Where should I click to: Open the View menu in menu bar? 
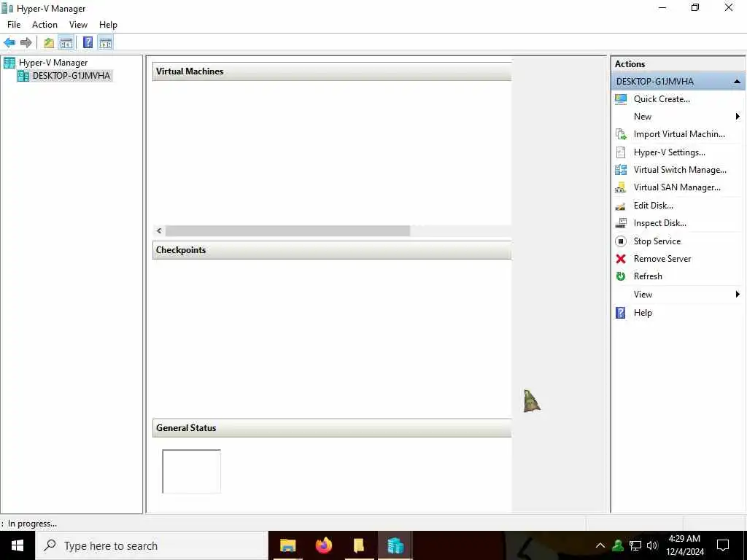78,25
